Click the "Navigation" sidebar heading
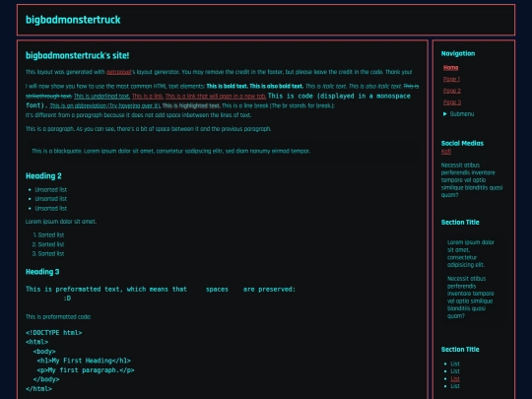The height and width of the screenshot is (399, 532). pos(458,53)
